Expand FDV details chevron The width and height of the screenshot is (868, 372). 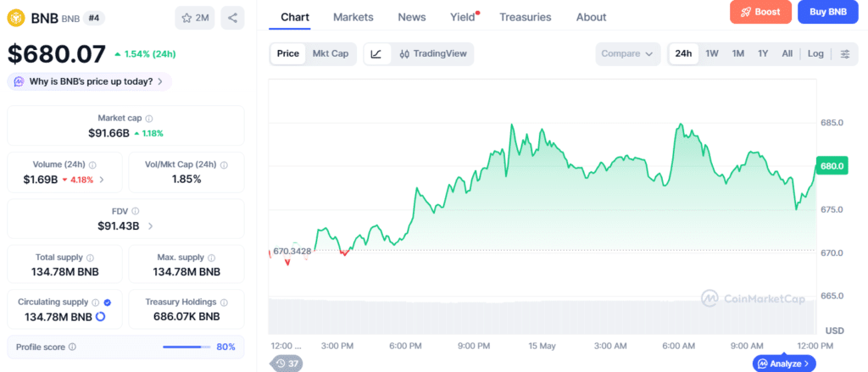pyautogui.click(x=151, y=226)
